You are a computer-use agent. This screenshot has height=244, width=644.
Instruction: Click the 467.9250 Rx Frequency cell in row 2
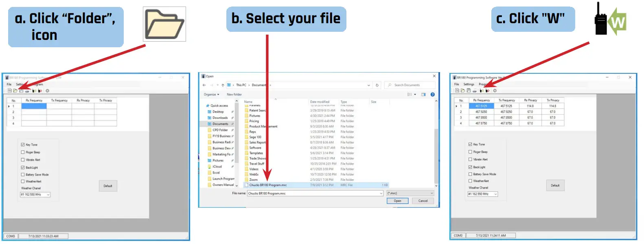click(481, 112)
